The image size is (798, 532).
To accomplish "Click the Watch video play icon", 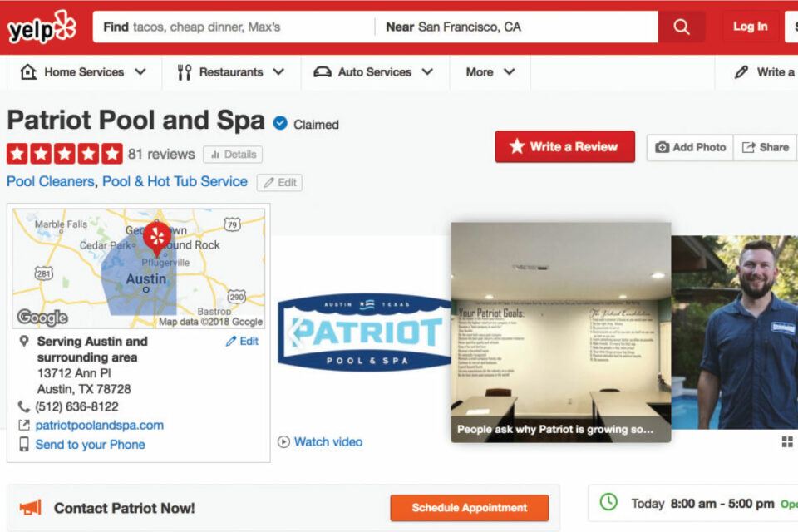I will [283, 442].
